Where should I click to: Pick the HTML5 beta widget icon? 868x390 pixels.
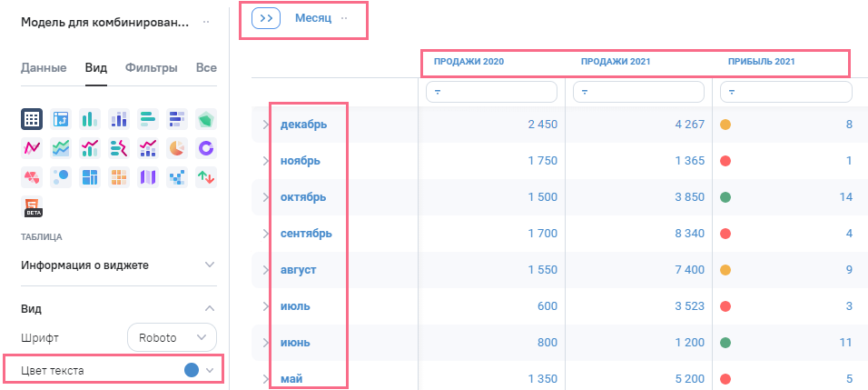pos(32,206)
